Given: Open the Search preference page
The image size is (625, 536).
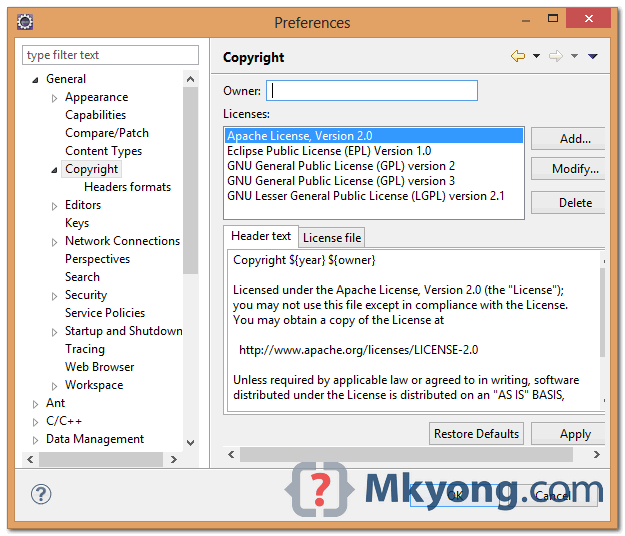Looking at the screenshot, I should tap(82, 277).
